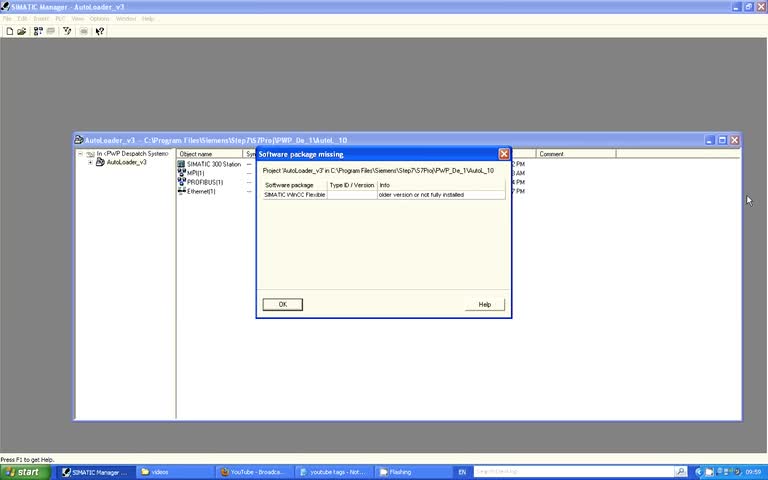The image size is (768, 480).
Task: Close the AutoLoader_v3 project window
Action: (x=734, y=140)
